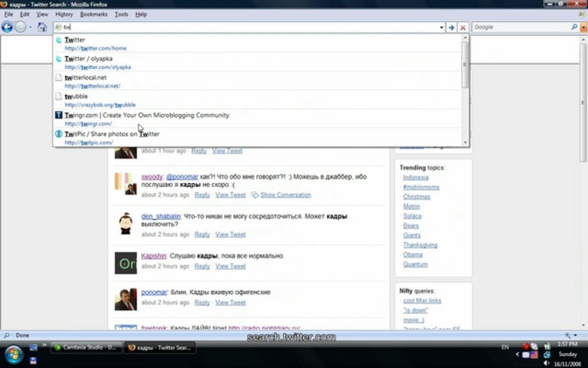
Task: Open the Help menu
Action: (x=141, y=14)
